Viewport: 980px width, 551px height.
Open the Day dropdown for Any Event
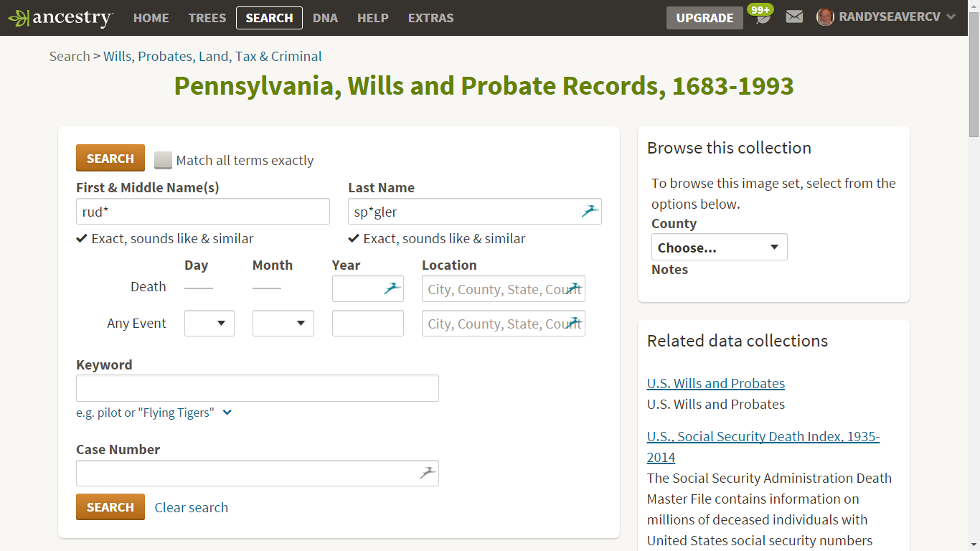tap(209, 323)
